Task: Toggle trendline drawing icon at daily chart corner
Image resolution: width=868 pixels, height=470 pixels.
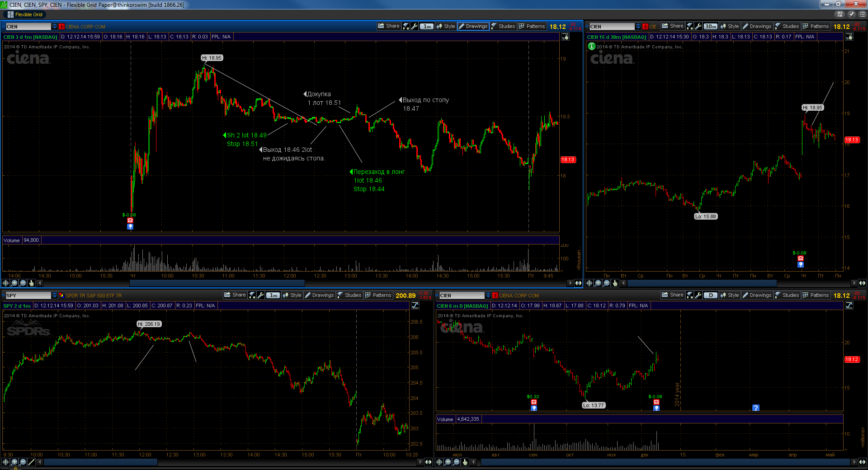Action: [x=849, y=305]
